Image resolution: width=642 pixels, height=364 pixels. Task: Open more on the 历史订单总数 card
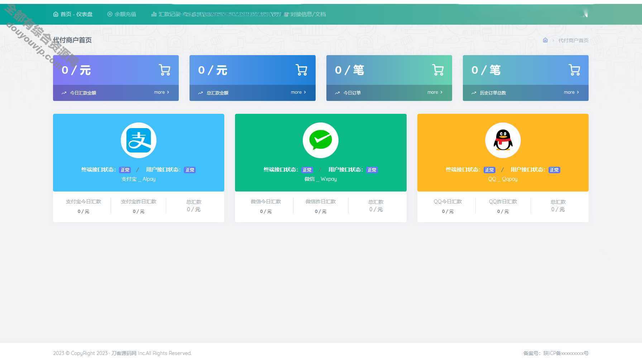(571, 92)
